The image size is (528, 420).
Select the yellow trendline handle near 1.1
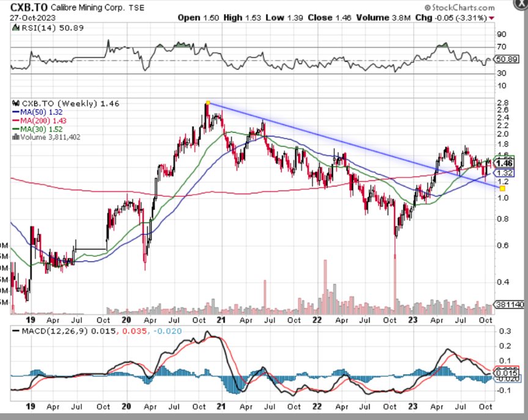coord(502,188)
